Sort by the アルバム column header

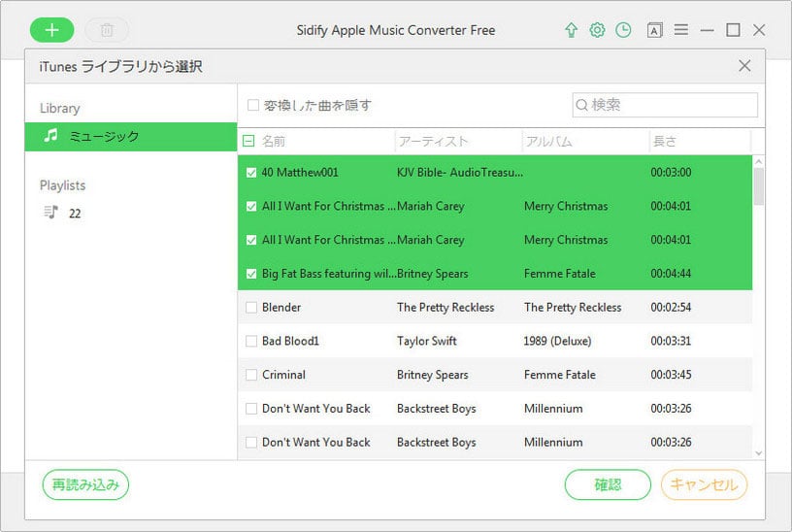(548, 141)
